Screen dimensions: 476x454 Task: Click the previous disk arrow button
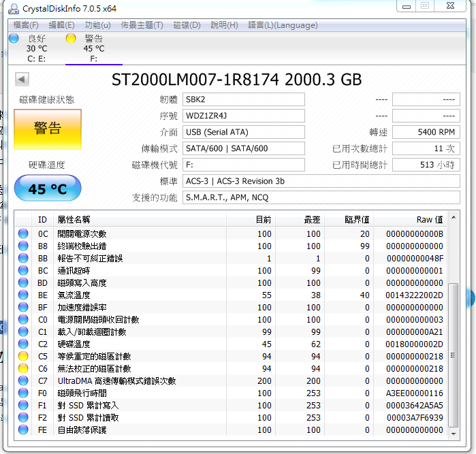click(x=22, y=80)
